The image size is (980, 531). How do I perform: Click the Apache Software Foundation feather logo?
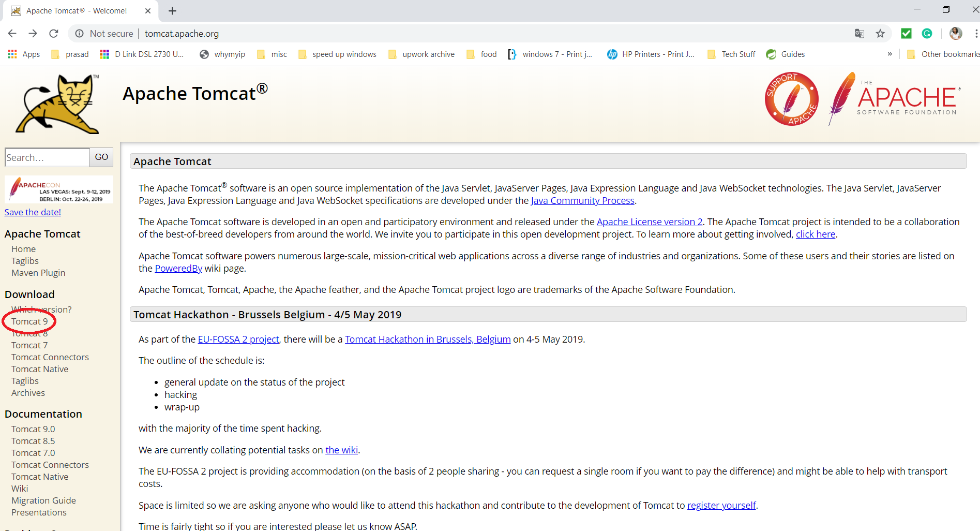click(x=894, y=99)
